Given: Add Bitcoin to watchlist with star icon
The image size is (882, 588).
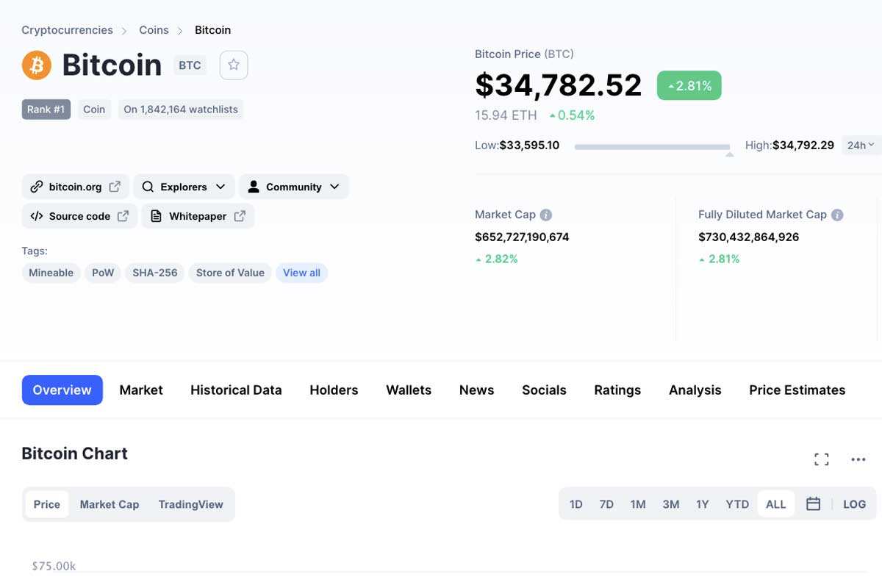Looking at the screenshot, I should (234, 65).
